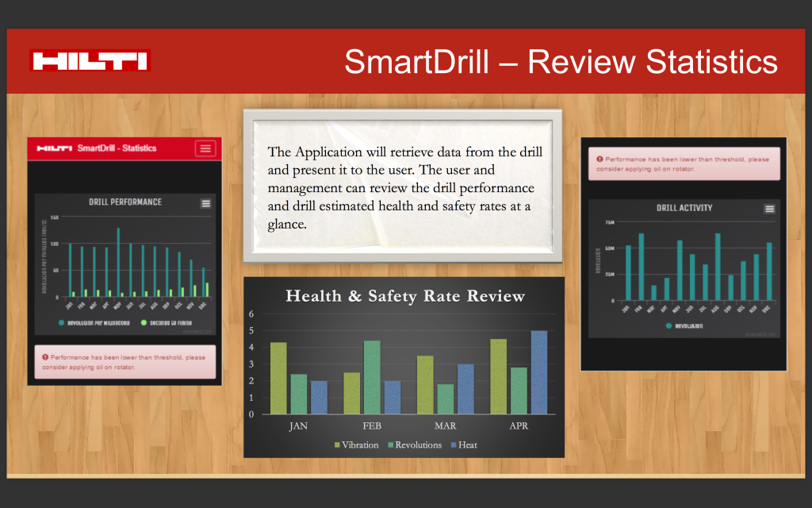Viewport: 812px width, 508px height.
Task: Click the small Hilti logo beside SmartDrill - Statistics
Action: point(55,148)
